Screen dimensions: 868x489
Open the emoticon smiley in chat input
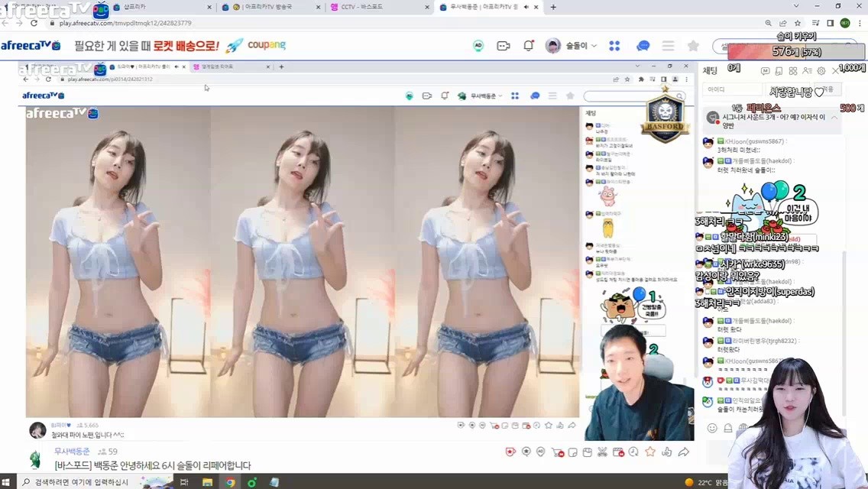click(x=712, y=428)
